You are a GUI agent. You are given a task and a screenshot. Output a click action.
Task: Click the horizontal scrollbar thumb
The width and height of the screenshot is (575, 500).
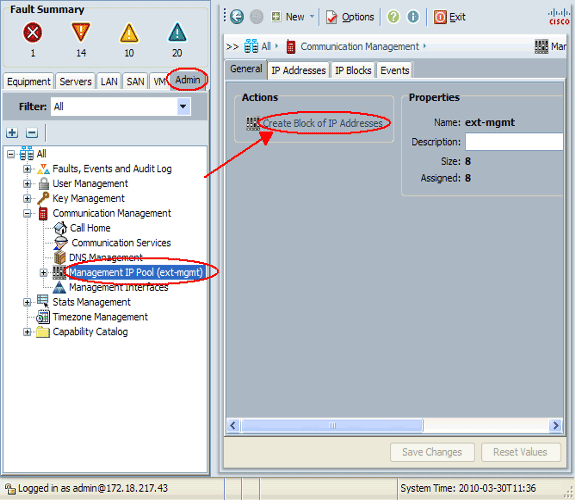332,426
